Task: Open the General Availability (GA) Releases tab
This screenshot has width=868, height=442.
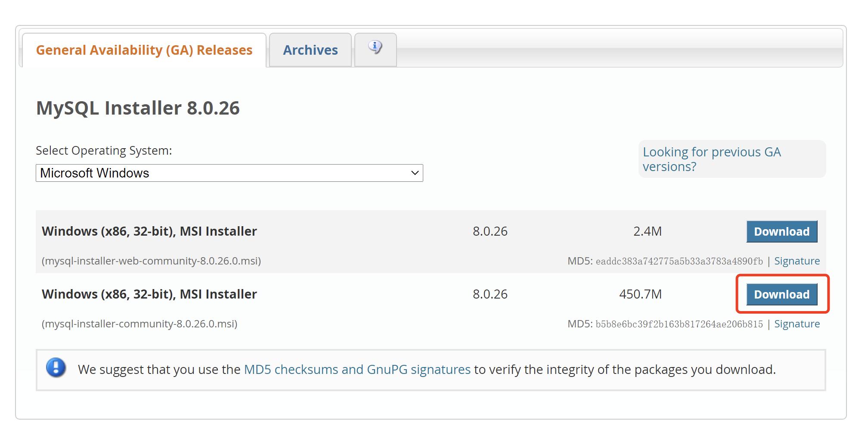Action: pos(144,50)
